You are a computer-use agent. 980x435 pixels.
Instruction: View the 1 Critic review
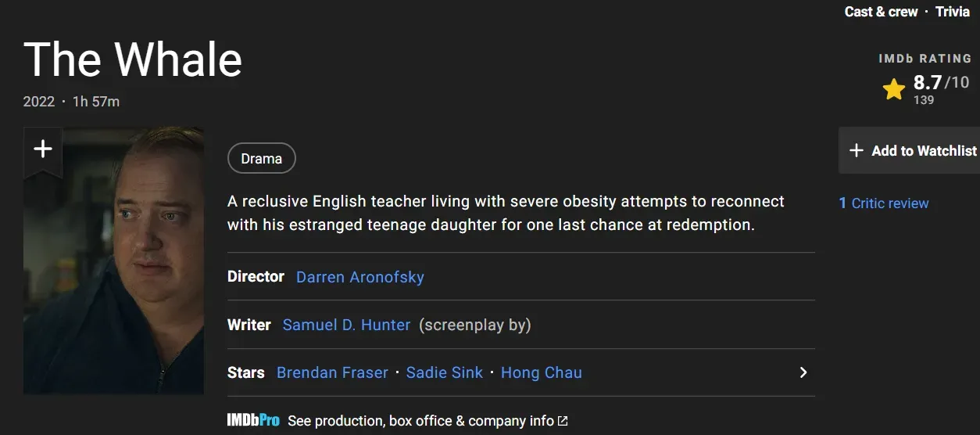coord(883,203)
